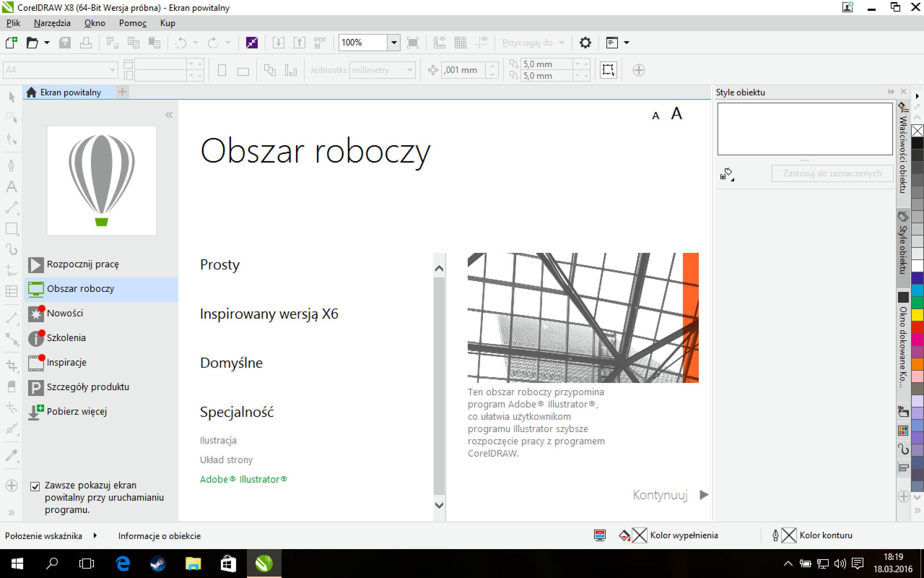The width and height of the screenshot is (924, 578).
Task: Open the zoom level dropdown showing 100%
Action: pyautogui.click(x=393, y=43)
